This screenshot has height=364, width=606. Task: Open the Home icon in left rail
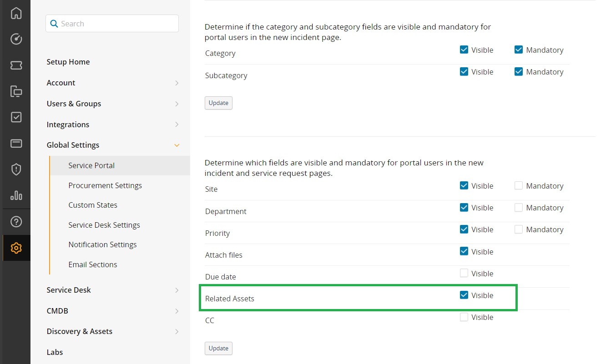pos(16,13)
